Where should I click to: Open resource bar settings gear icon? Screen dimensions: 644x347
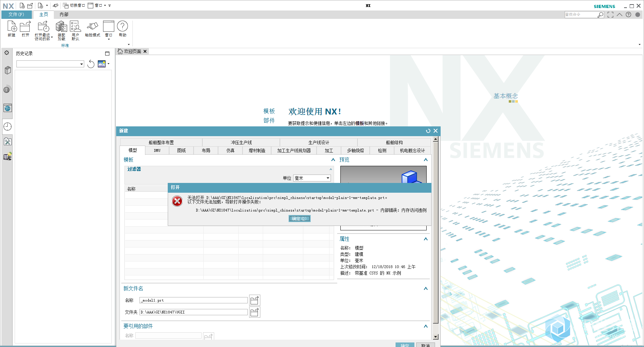tap(7, 53)
